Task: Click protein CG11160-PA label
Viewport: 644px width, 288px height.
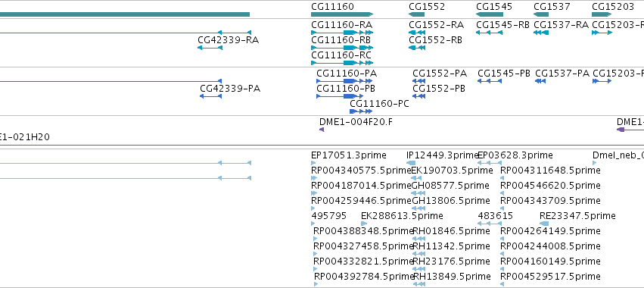Action: 347,74
